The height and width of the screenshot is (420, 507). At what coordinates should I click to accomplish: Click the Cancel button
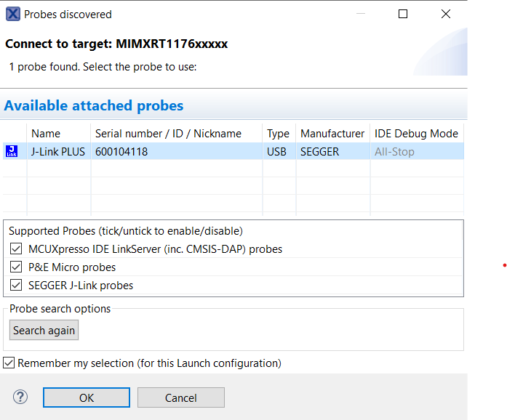coord(180,397)
